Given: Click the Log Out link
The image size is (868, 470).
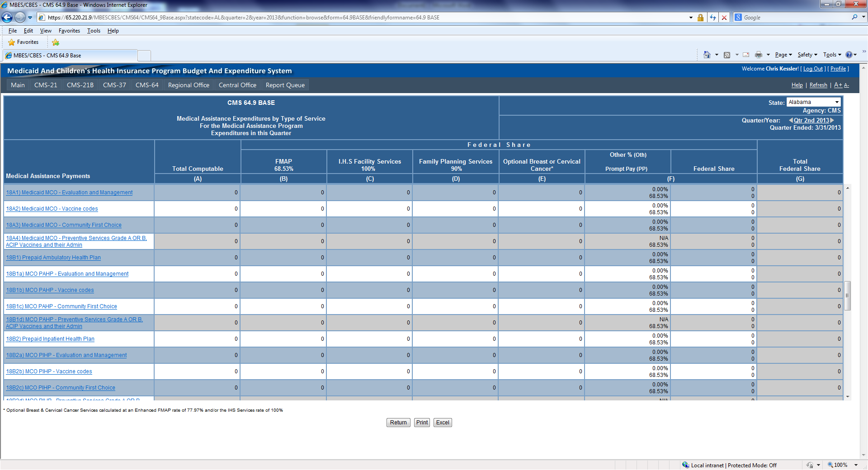Looking at the screenshot, I should click(x=813, y=69).
